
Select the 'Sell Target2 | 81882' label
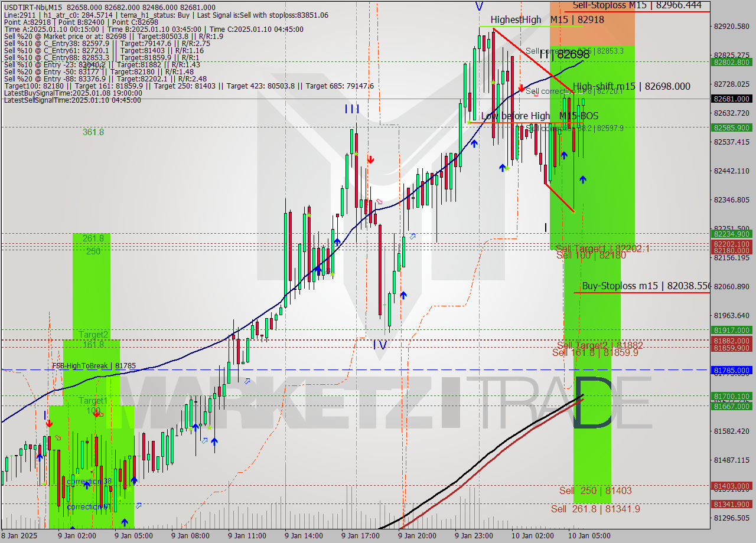tap(600, 345)
